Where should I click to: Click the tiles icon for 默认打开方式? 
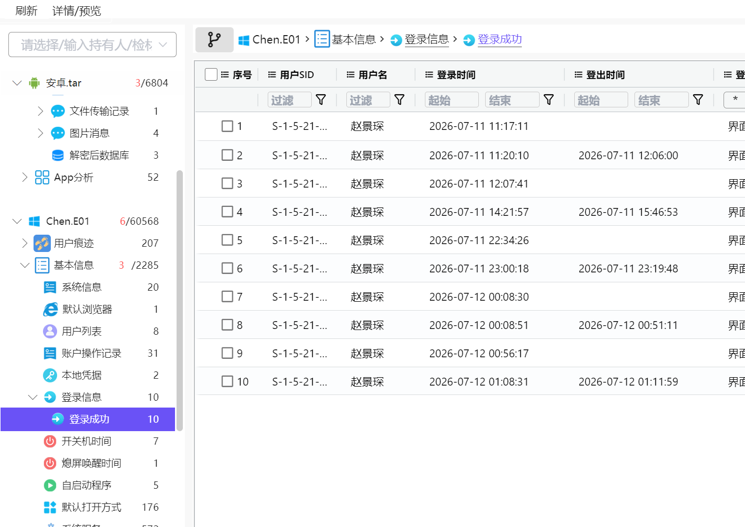50,508
